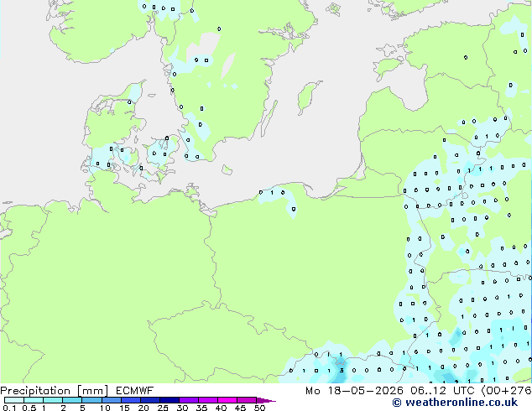This screenshot has height=411, width=532.
Task: Click the legend scale label '25'
Action: click(x=163, y=408)
